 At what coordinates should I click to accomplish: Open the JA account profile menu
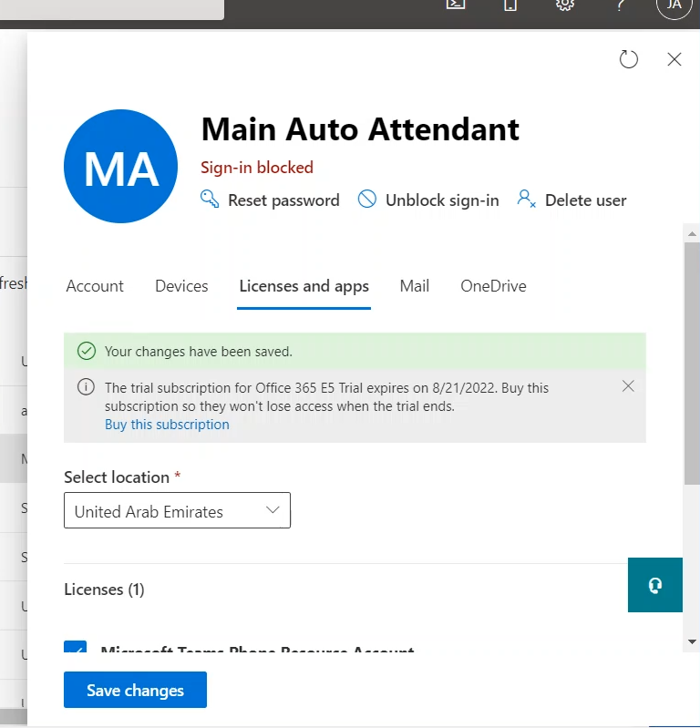[x=674, y=5]
